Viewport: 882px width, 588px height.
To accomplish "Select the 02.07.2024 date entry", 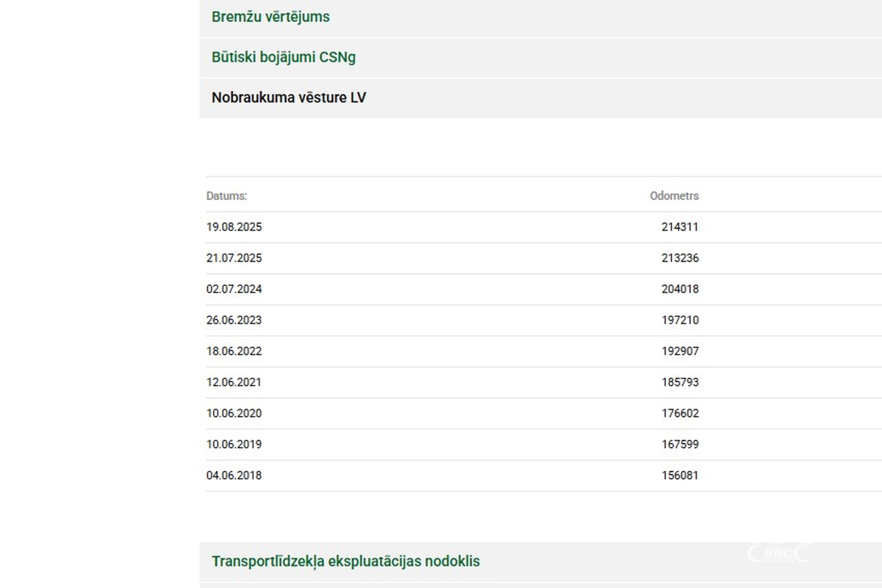I will point(234,289).
